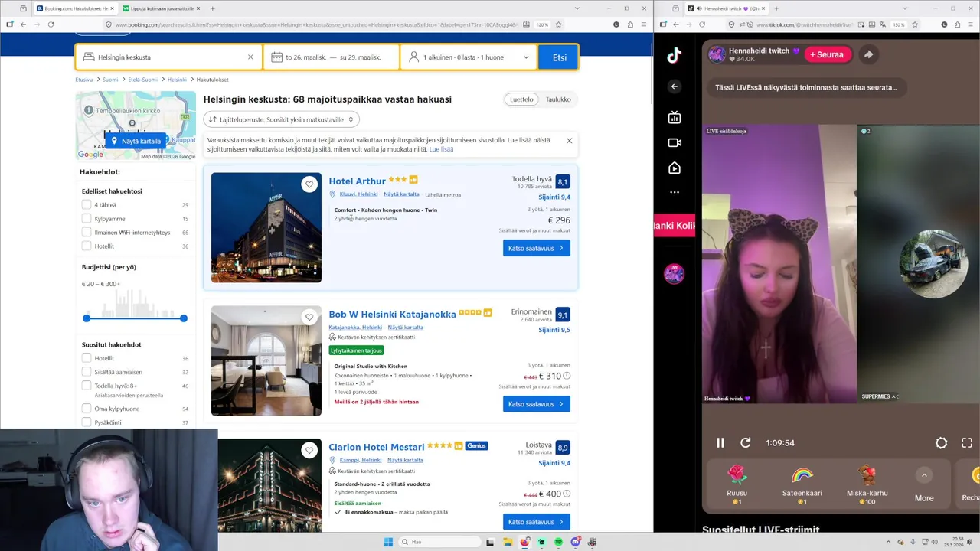Send the Sateenkaari gift
This screenshot has height=551, width=980.
(802, 484)
